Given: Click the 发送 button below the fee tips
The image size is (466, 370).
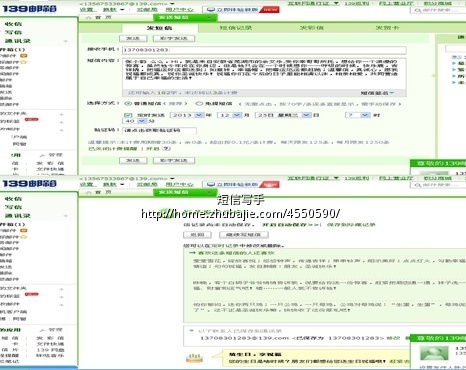Looking at the screenshot, I should [x=133, y=161].
